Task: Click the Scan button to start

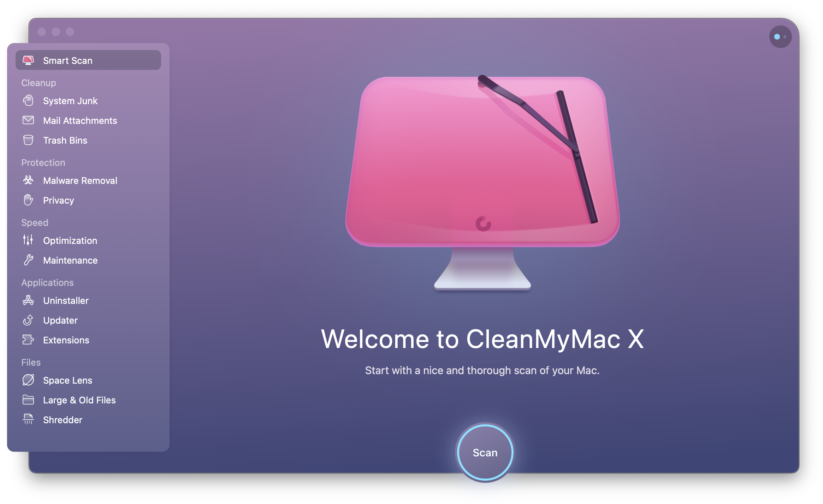Action: (486, 452)
